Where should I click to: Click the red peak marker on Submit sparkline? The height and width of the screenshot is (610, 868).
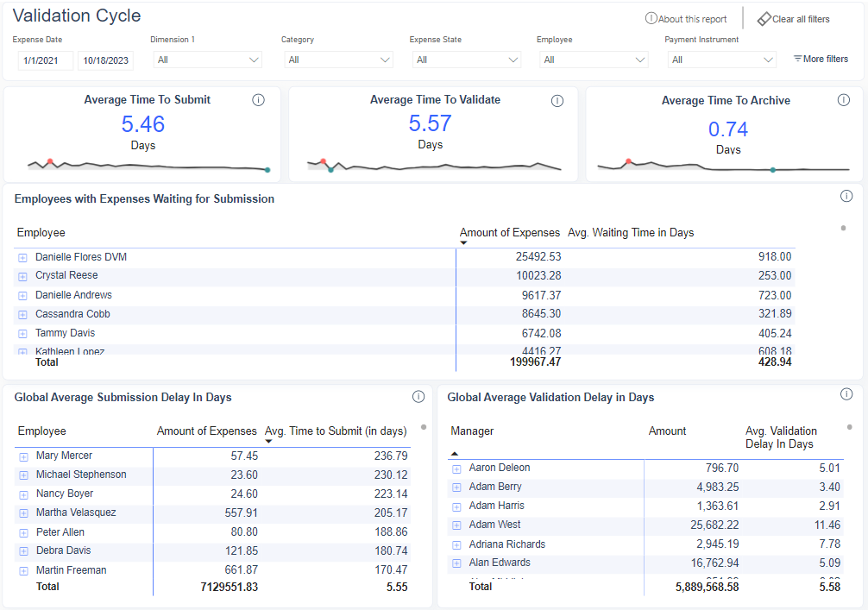50,161
